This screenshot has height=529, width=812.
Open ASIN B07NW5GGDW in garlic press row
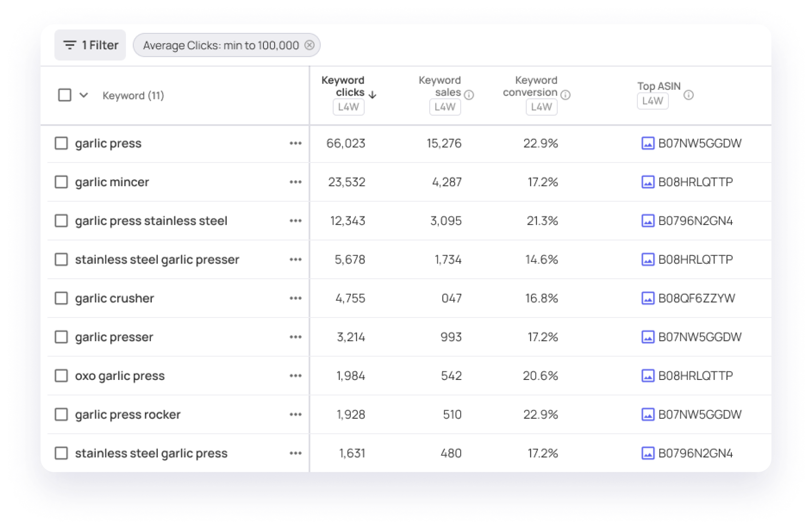tap(700, 143)
